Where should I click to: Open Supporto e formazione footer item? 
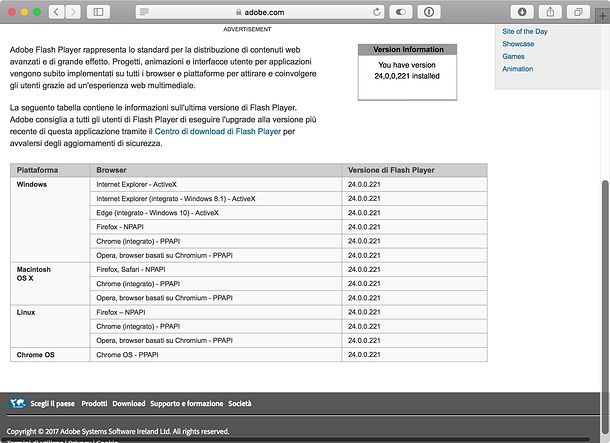[187, 404]
